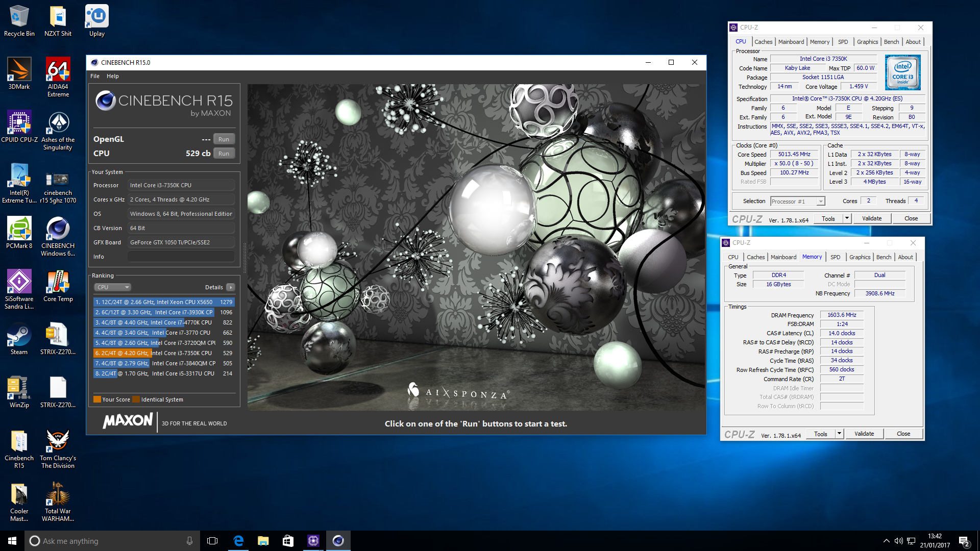Open Tools dropdown arrow in top CPU-Z

point(847,219)
